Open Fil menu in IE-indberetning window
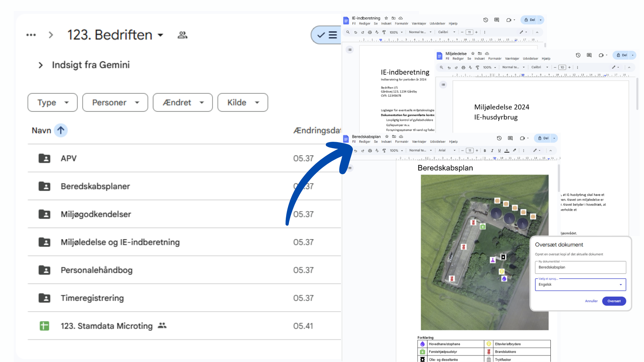644x362 pixels. tap(354, 23)
